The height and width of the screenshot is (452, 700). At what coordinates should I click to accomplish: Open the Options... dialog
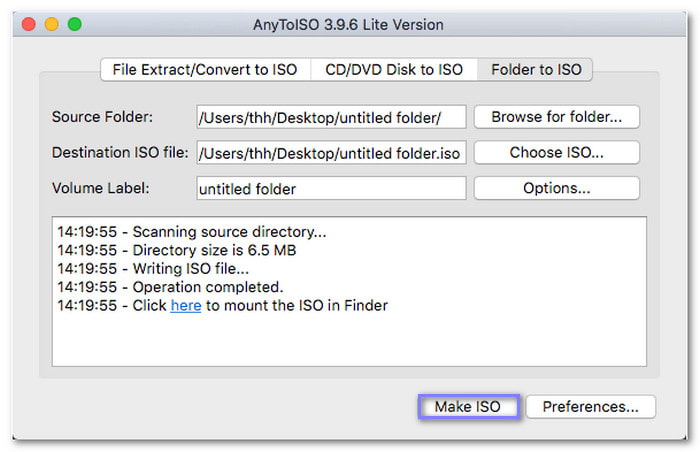tap(557, 188)
